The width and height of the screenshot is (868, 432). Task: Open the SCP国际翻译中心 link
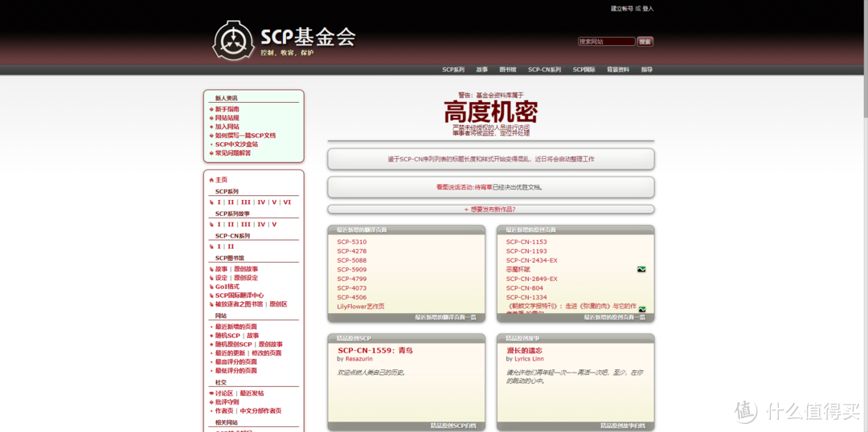click(240, 295)
